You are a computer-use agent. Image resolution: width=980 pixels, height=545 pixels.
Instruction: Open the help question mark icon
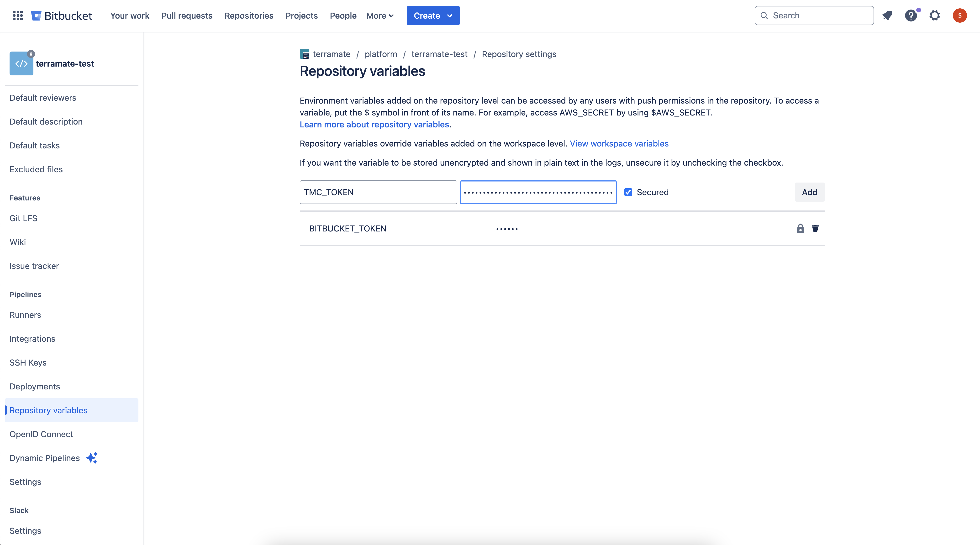(x=911, y=16)
